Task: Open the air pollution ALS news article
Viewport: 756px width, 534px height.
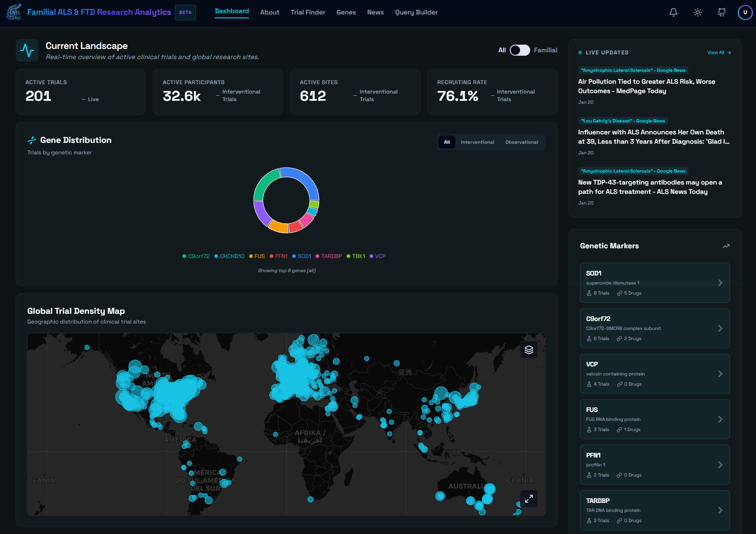Action: 646,86
